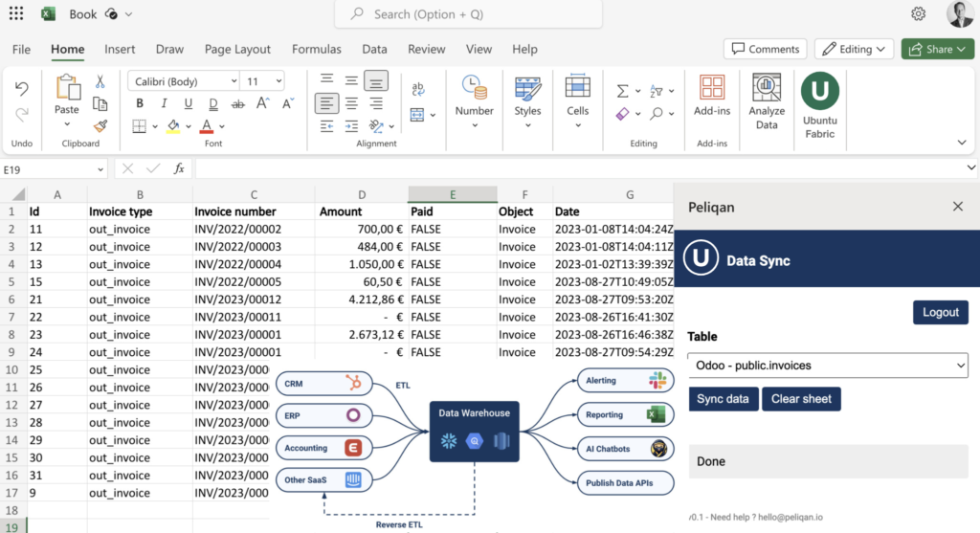Click the AutoSum sigma icon
Screen dimensions: 980x533
click(x=622, y=91)
